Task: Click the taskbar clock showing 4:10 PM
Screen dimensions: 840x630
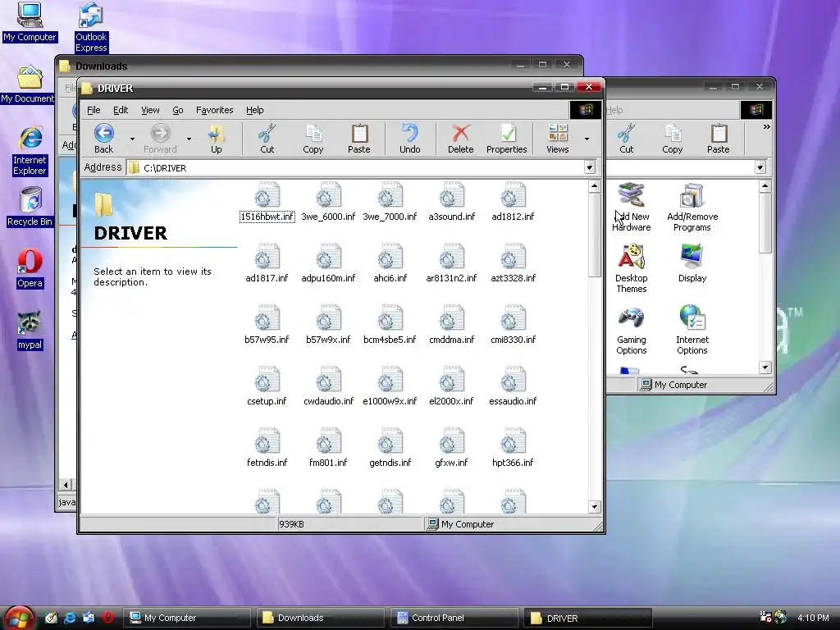Action: pyautogui.click(x=813, y=618)
